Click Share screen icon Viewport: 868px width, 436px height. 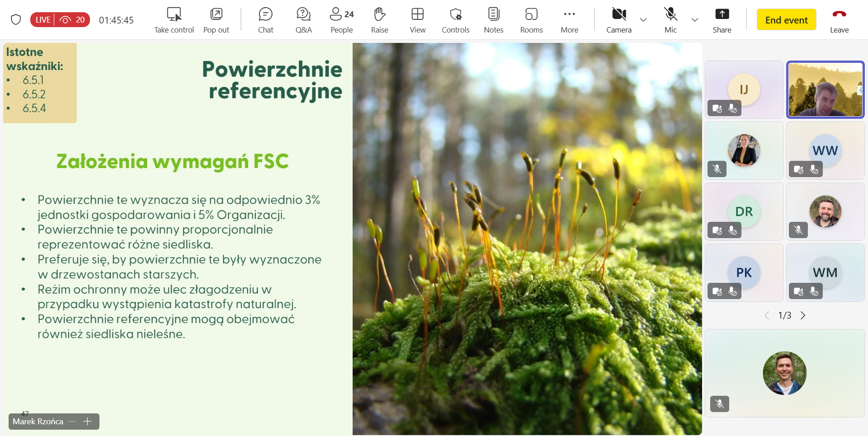click(x=722, y=20)
